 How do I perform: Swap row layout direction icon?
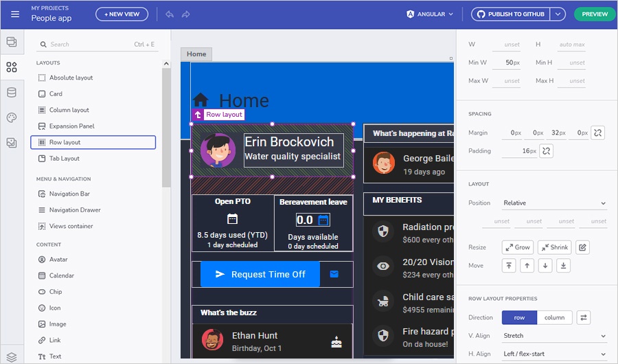pos(583,317)
